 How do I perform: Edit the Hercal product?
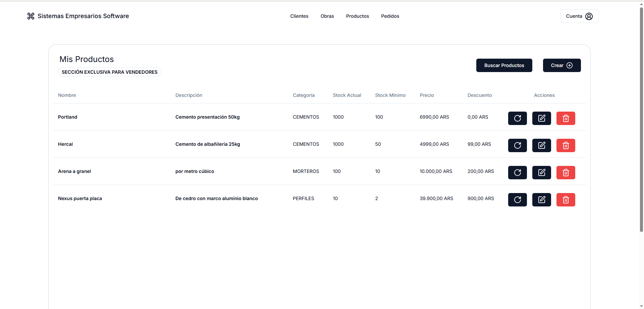coord(541,145)
